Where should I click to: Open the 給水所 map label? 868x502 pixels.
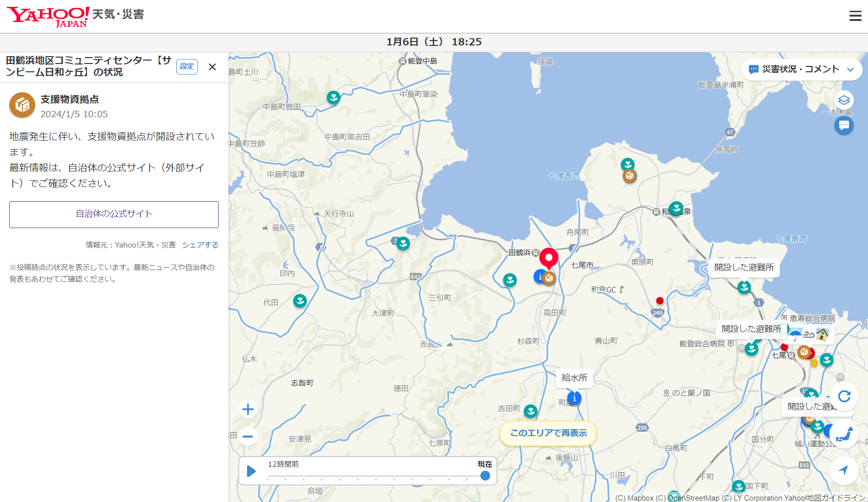click(x=575, y=378)
